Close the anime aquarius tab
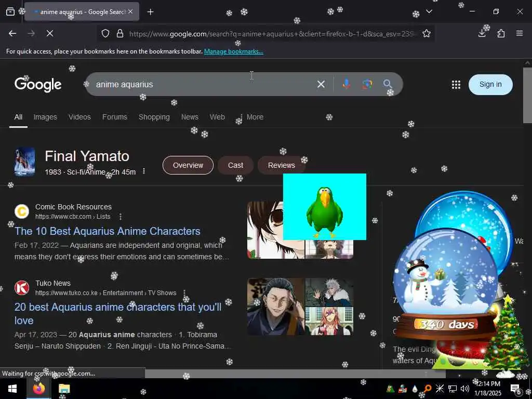This screenshot has height=399, width=532. [x=130, y=11]
